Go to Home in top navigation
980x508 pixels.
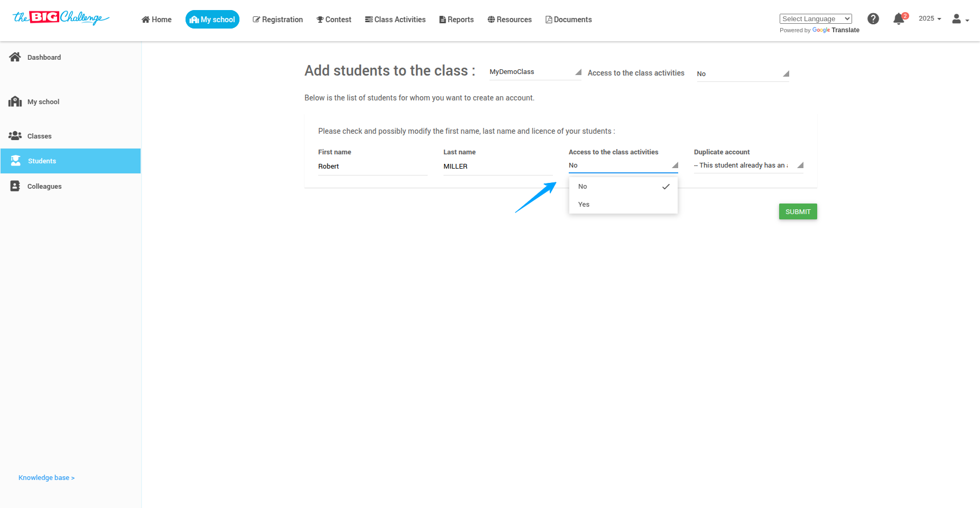click(x=156, y=20)
